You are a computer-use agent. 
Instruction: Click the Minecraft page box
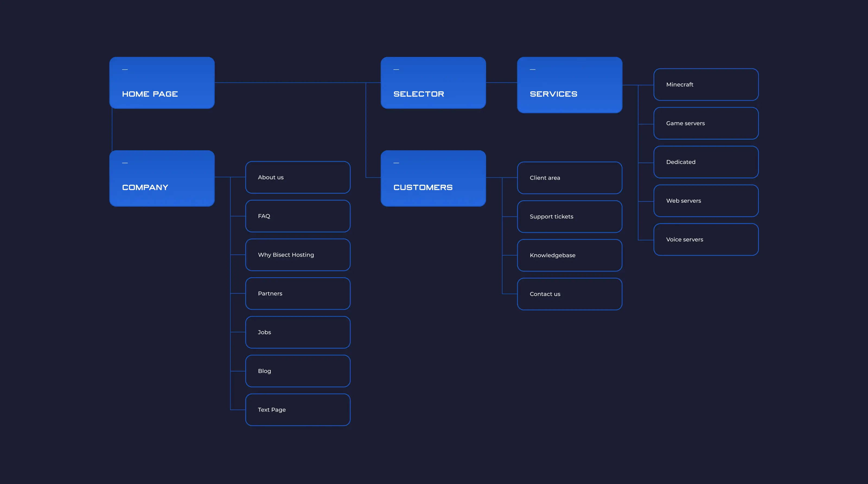pyautogui.click(x=706, y=85)
